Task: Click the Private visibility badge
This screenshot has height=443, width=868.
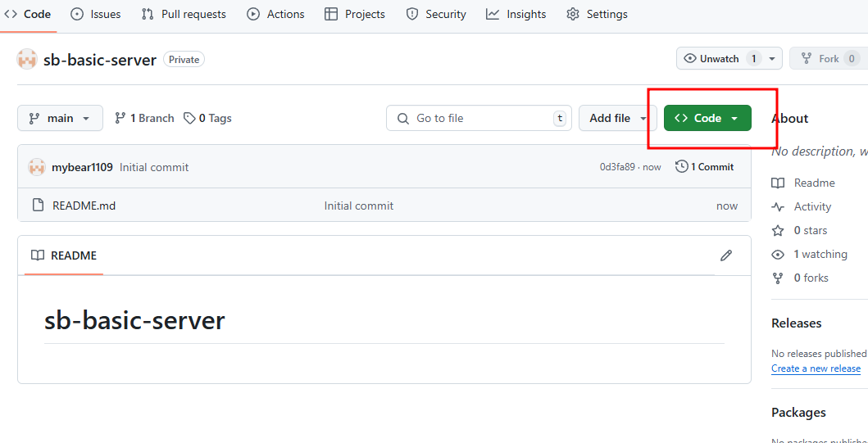Action: [x=184, y=60]
